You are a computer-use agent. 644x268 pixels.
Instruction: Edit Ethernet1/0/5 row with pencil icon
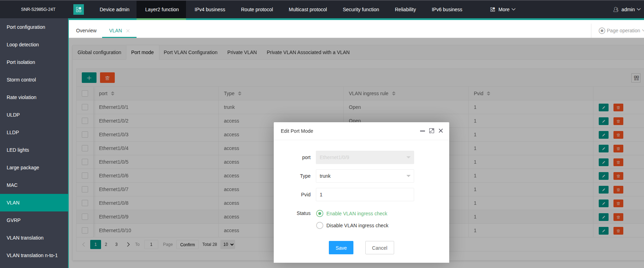(604, 162)
